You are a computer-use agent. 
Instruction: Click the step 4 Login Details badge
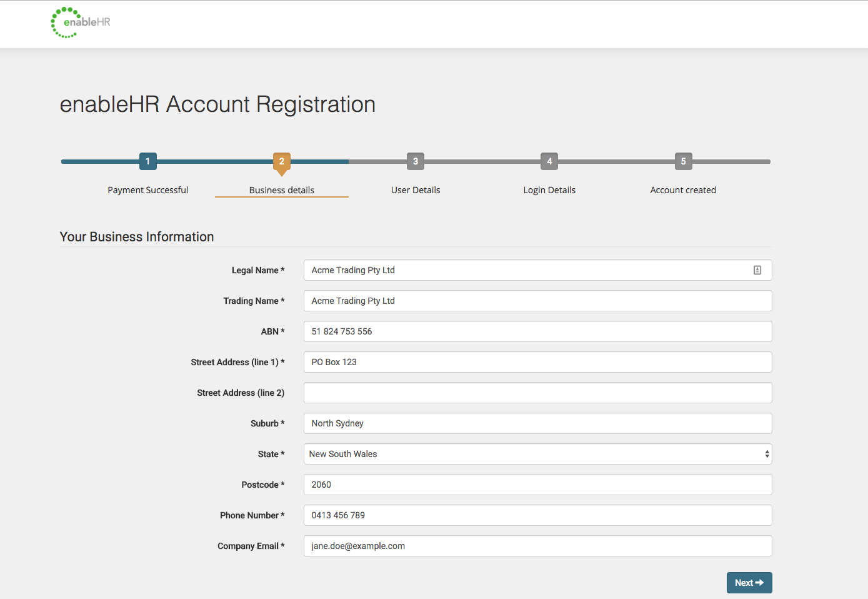point(549,161)
